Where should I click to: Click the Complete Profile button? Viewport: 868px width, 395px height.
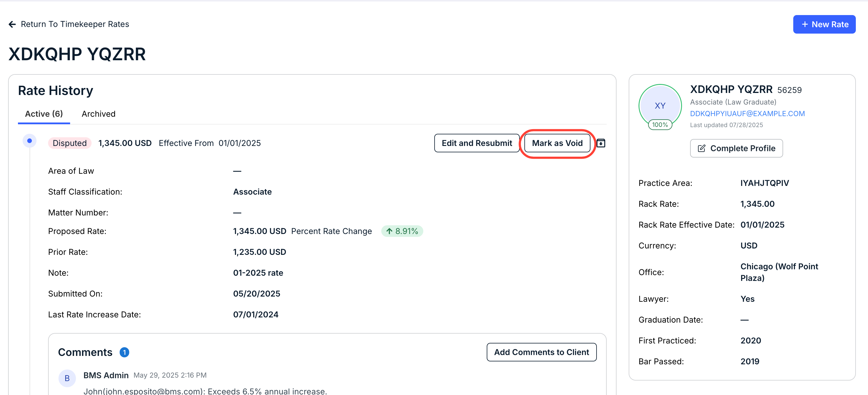point(736,148)
